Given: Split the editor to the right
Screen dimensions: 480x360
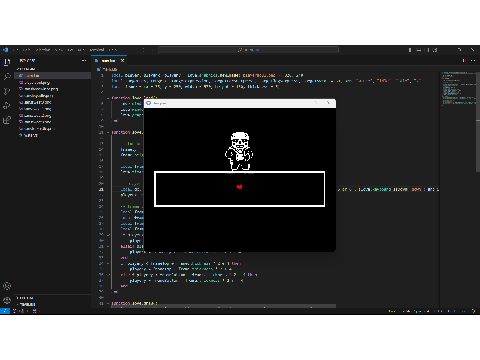Looking at the screenshot, I should [x=464, y=60].
